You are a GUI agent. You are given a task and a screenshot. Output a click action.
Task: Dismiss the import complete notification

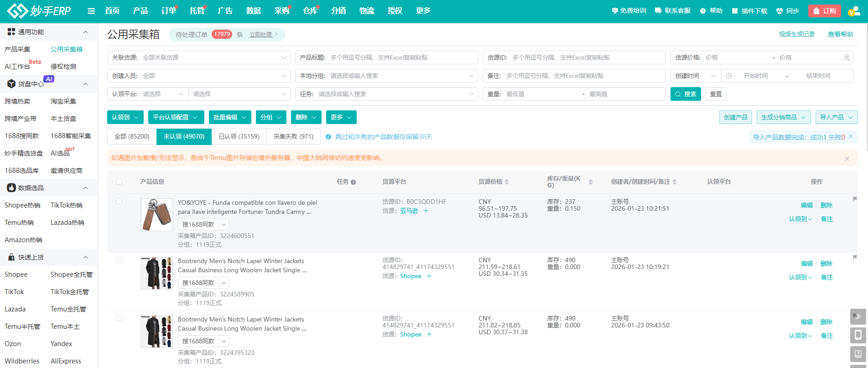tap(851, 136)
